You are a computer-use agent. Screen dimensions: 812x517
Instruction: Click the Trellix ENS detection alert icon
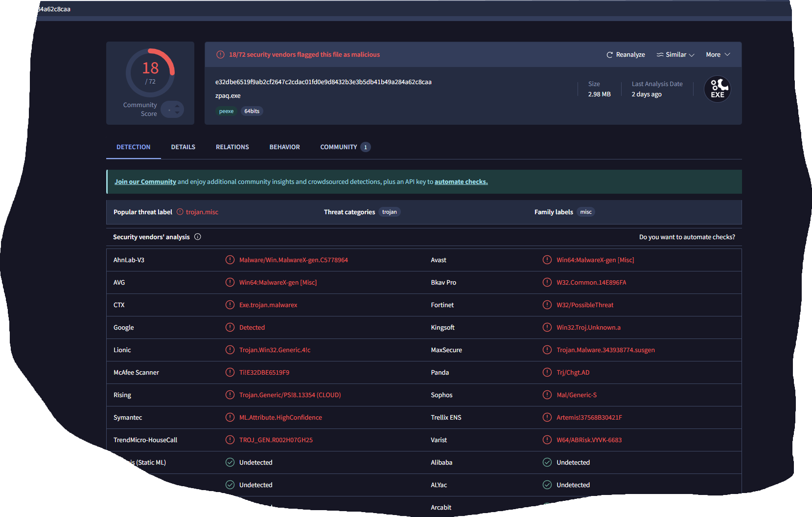coord(547,417)
